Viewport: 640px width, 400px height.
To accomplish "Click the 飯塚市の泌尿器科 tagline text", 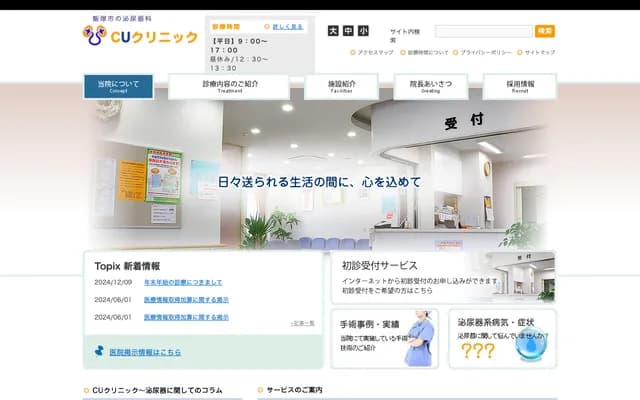I will pos(122,19).
